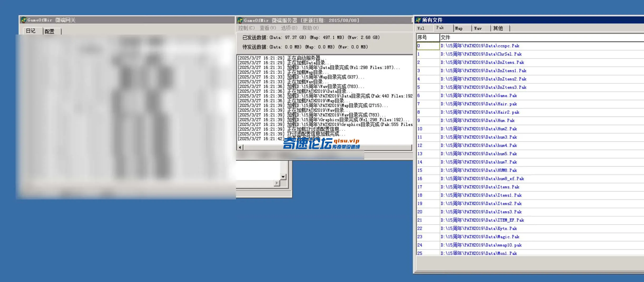644x282 pixels.
Task: Click the 待发送数据 statistics line
Action: [305, 47]
